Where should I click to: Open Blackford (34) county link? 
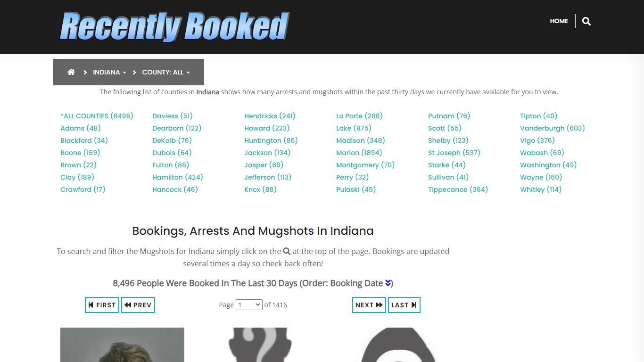coord(84,140)
